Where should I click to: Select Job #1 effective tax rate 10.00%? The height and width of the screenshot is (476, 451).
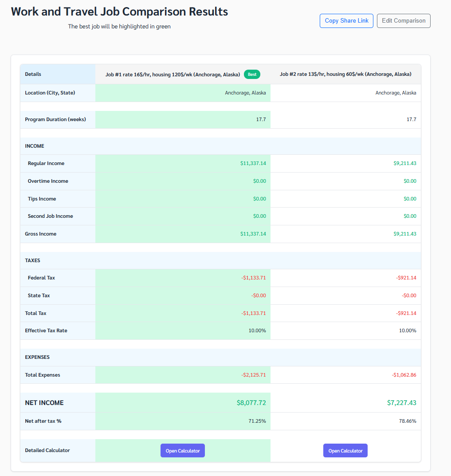pyautogui.click(x=257, y=330)
